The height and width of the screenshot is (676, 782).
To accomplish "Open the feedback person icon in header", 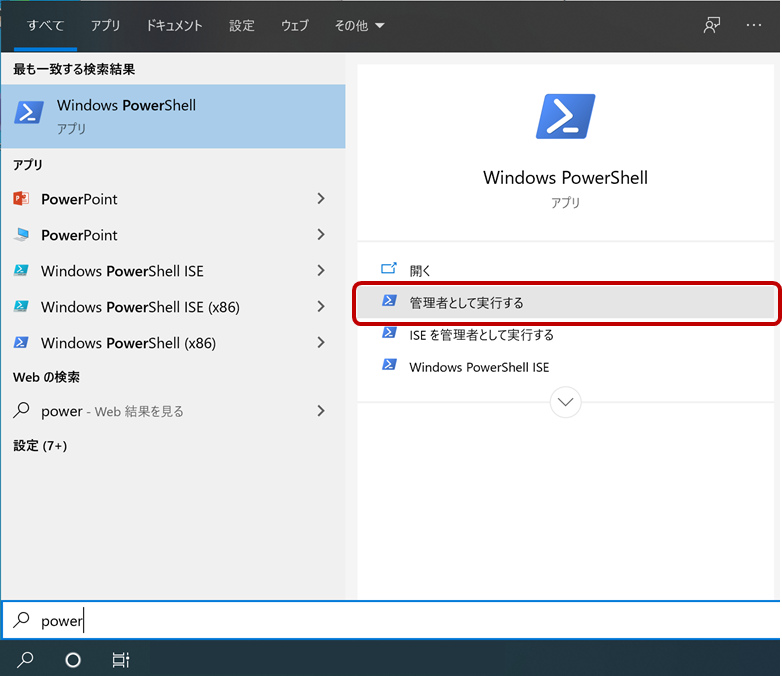I will 712,25.
